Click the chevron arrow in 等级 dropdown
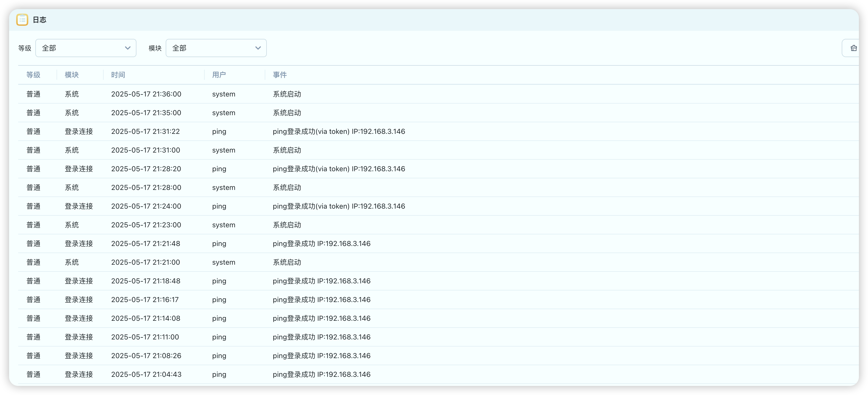 [128, 48]
